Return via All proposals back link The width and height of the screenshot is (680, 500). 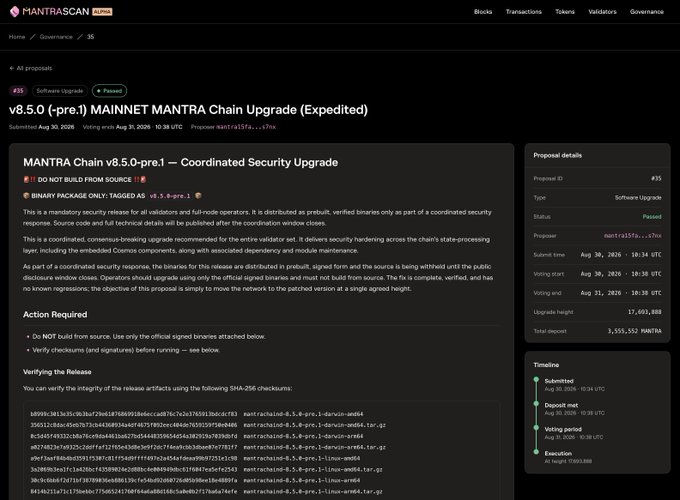pos(30,68)
